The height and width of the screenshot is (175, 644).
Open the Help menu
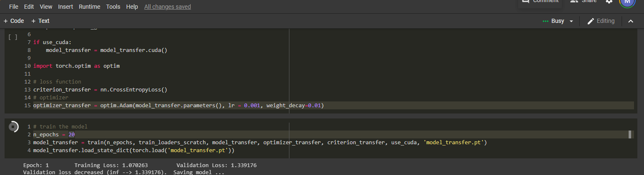(x=132, y=7)
